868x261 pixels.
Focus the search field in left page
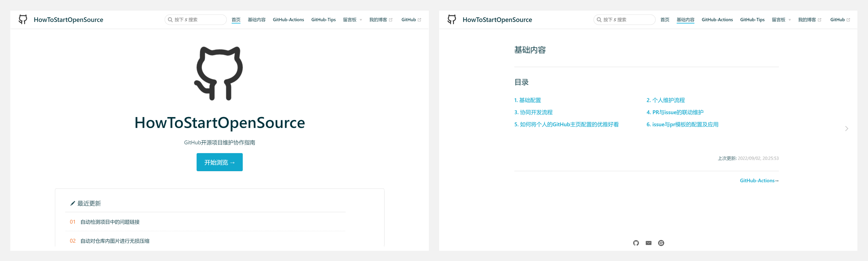coord(195,20)
